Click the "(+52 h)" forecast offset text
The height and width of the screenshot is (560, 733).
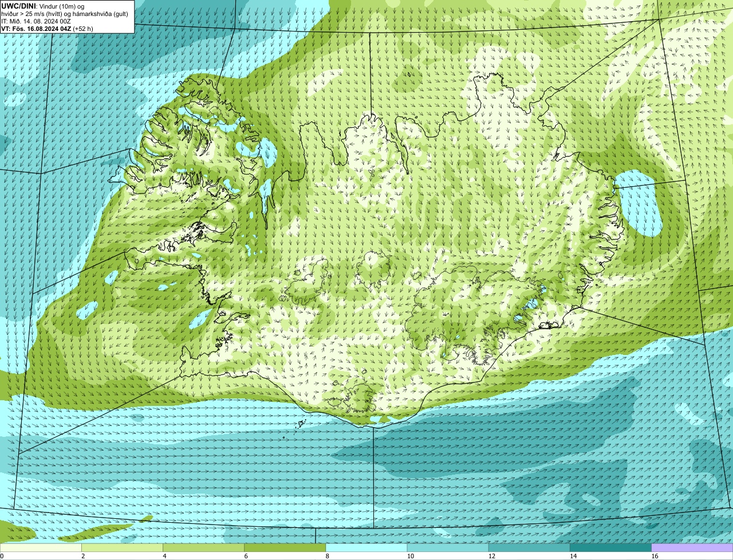tap(83, 29)
